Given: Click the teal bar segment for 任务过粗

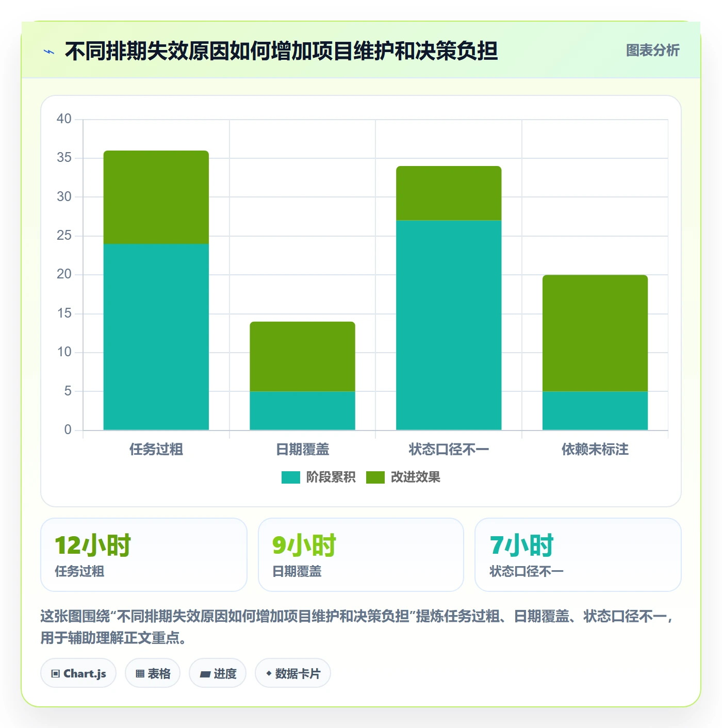Looking at the screenshot, I should [156, 337].
